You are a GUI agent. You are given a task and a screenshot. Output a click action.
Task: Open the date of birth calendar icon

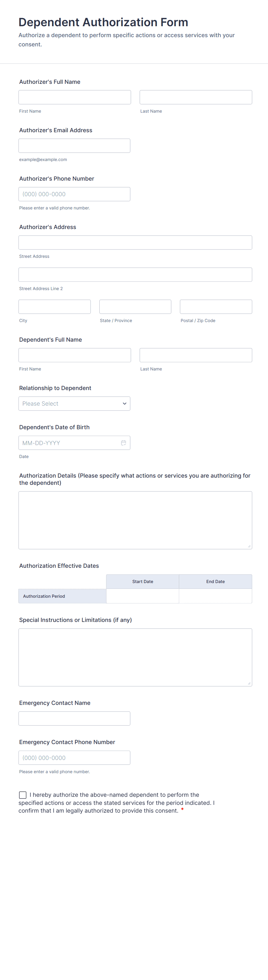point(123,443)
